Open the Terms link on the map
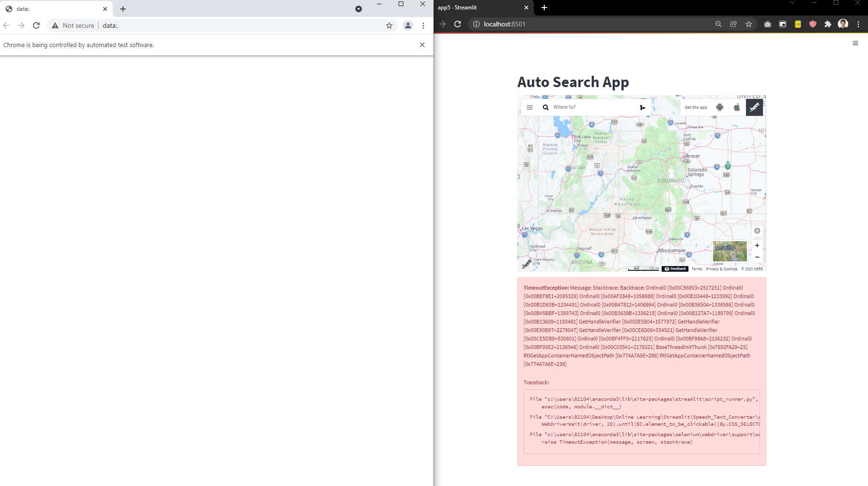The image size is (868, 486). point(697,269)
